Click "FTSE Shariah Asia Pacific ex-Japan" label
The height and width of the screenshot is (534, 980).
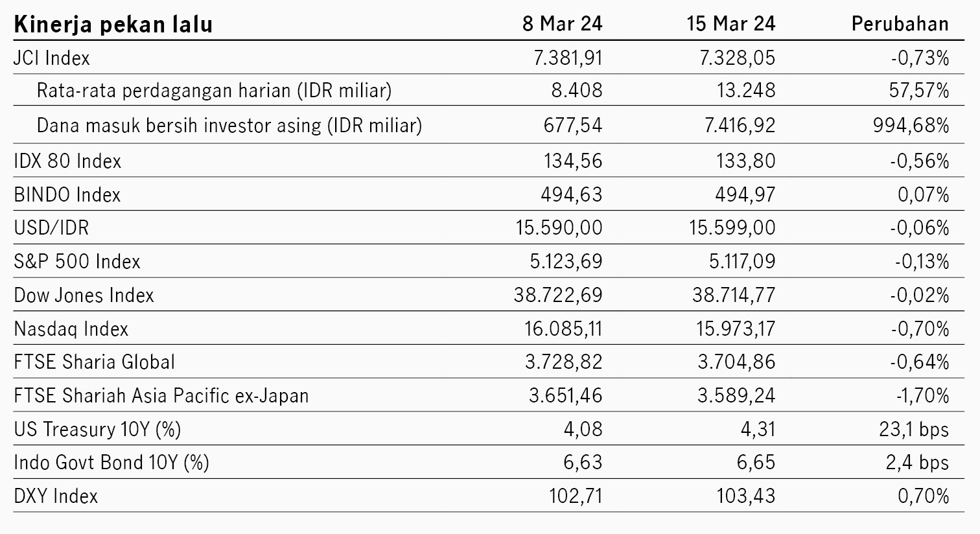[x=161, y=395]
